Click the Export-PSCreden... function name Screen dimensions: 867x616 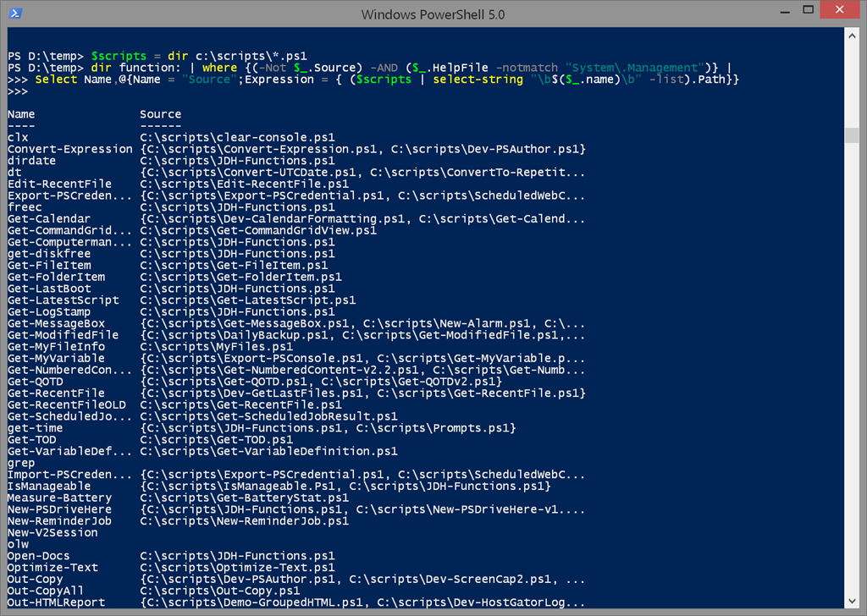pyautogui.click(x=70, y=195)
